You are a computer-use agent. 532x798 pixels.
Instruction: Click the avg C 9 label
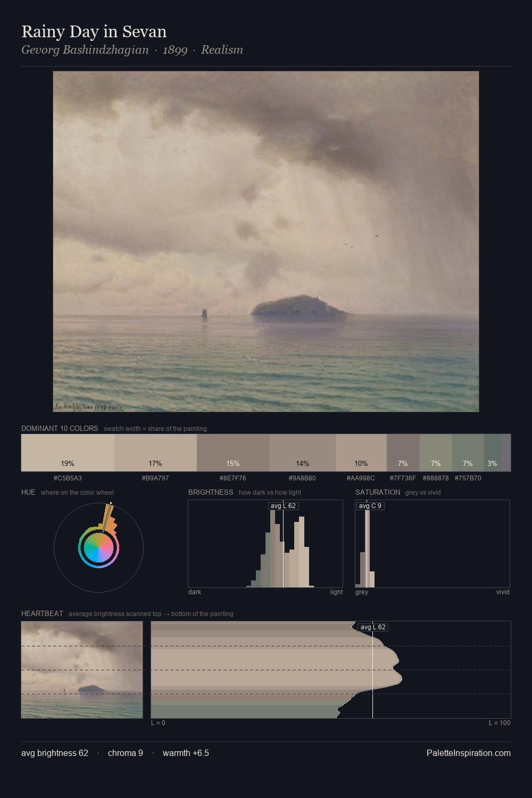370,506
